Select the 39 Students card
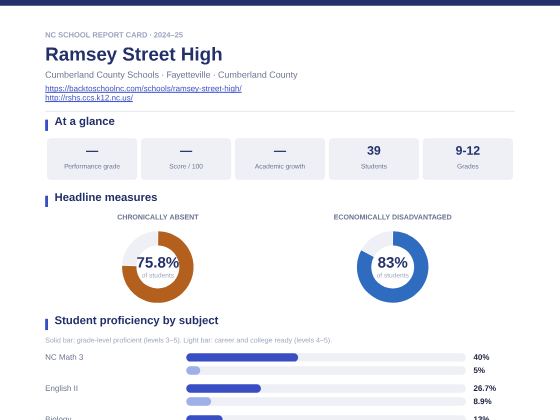560x420 pixels. click(374, 159)
